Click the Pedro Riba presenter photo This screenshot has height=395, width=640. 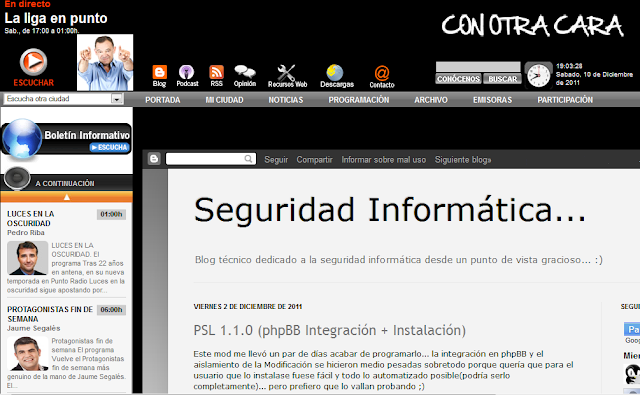coord(27,258)
